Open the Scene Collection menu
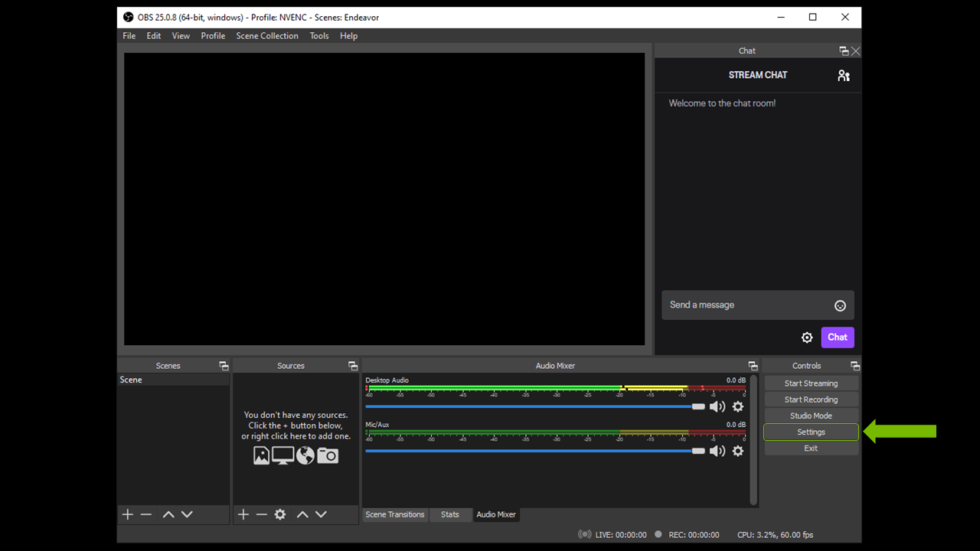The image size is (980, 551). coord(267,36)
